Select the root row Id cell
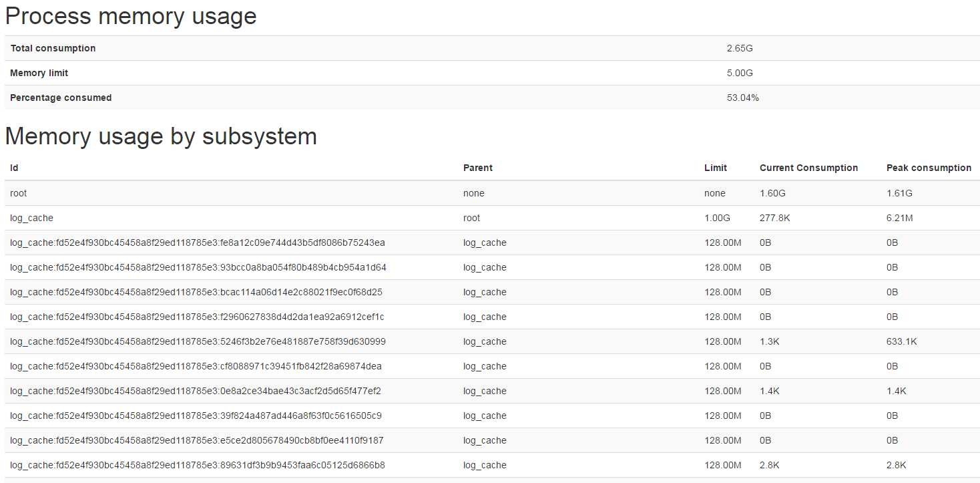980x483 pixels. pyautogui.click(x=19, y=193)
